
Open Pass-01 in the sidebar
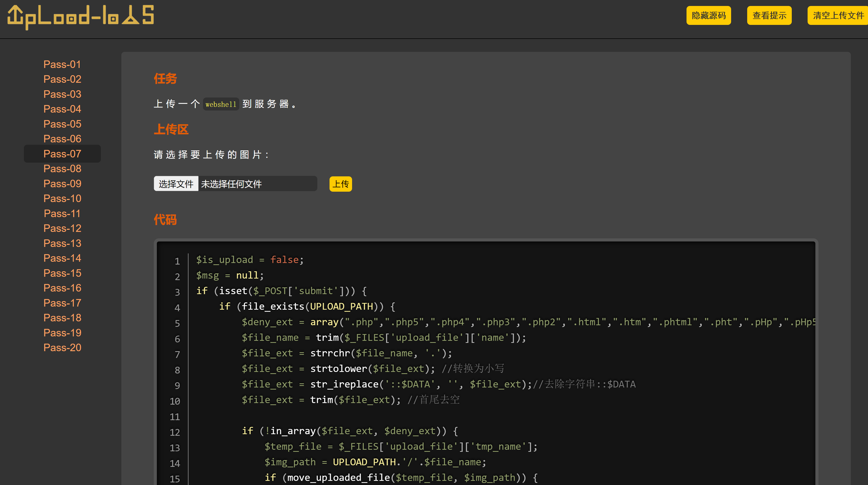tap(62, 64)
